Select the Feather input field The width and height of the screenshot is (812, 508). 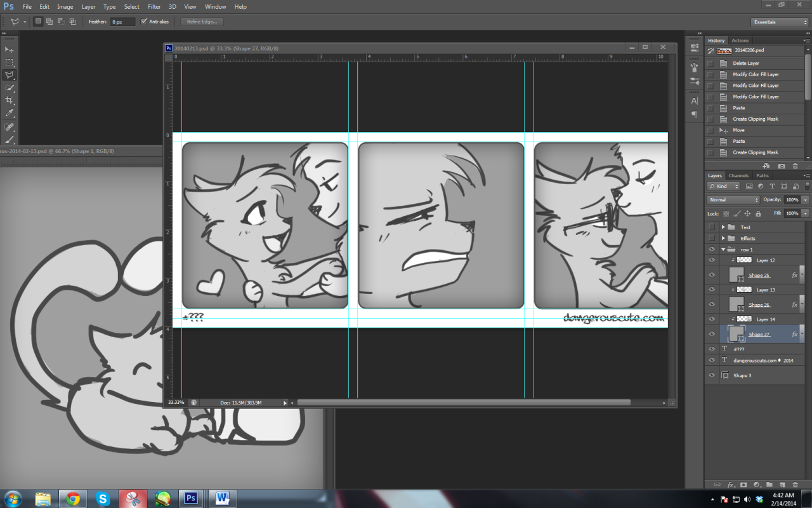(122, 22)
